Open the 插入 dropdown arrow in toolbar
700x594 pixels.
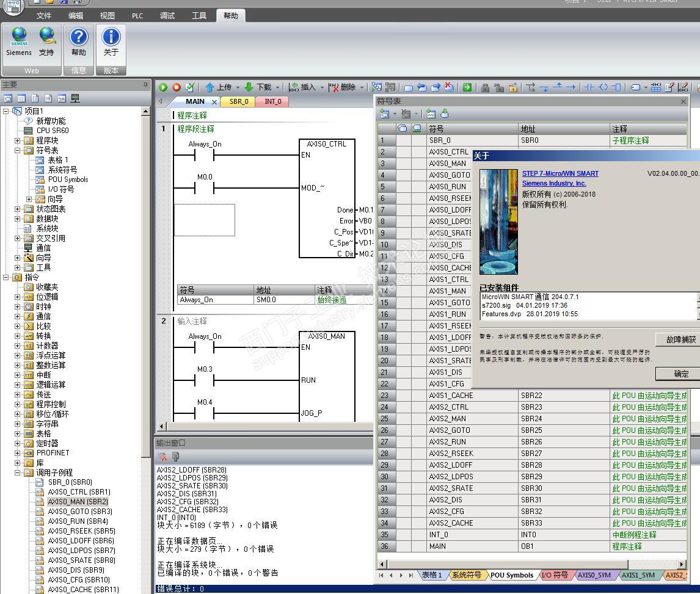coord(322,88)
